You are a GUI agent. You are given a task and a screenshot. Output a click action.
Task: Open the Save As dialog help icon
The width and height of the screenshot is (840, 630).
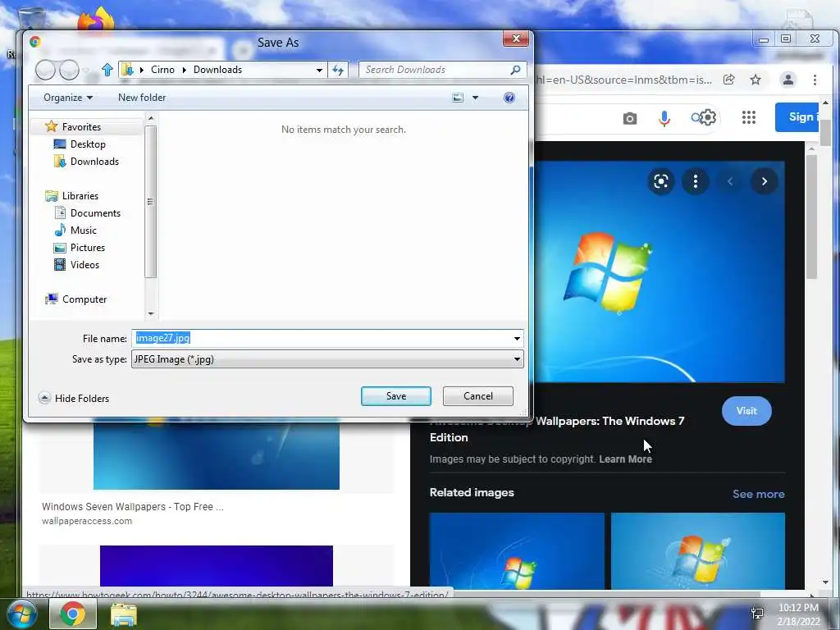tap(509, 98)
